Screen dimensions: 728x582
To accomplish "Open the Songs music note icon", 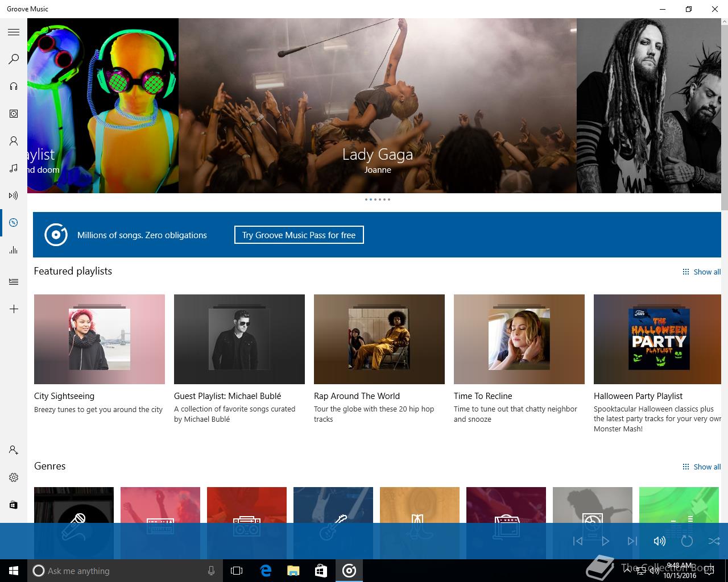I will point(14,168).
